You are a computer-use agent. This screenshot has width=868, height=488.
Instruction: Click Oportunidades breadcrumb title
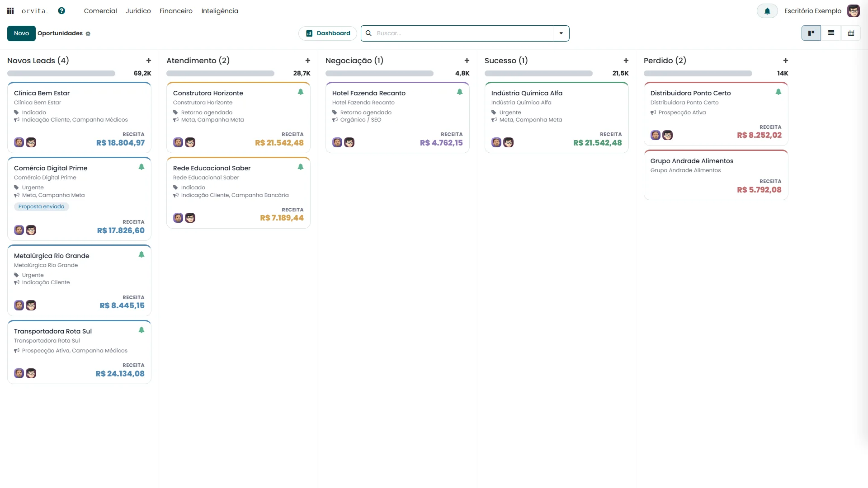pyautogui.click(x=60, y=33)
